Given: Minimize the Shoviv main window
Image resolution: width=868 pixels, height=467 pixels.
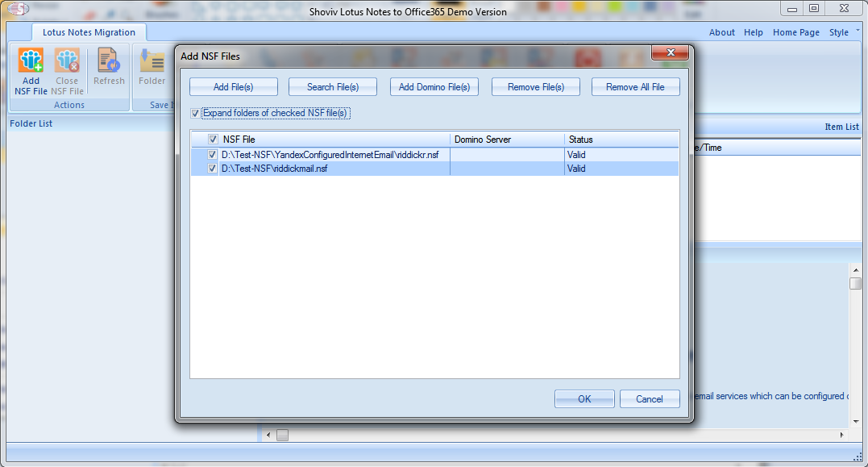Looking at the screenshot, I should coord(792,8).
